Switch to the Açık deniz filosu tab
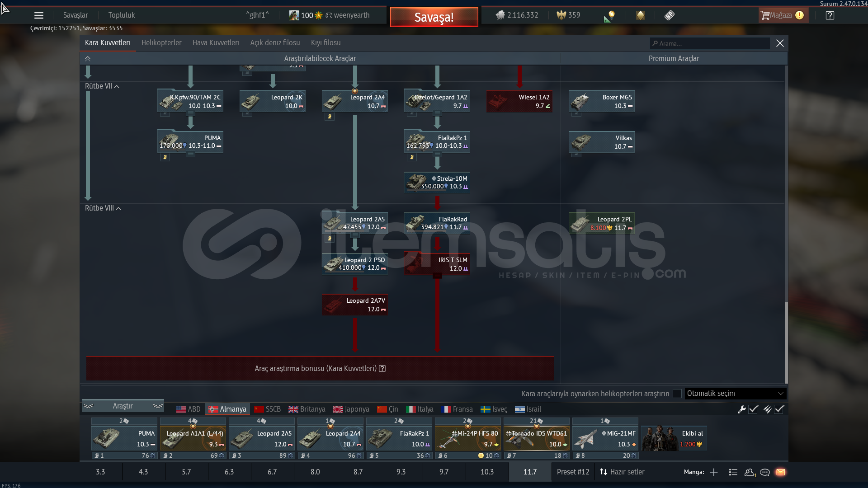 (x=275, y=43)
